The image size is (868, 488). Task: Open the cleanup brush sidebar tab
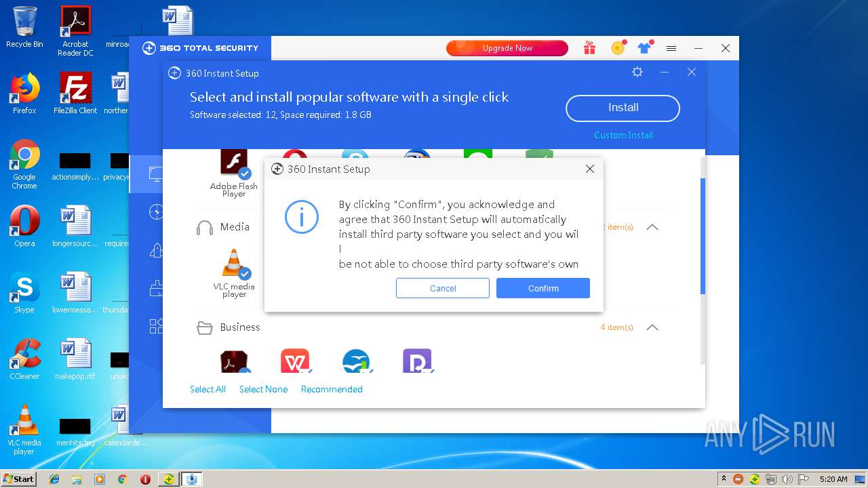coord(156,289)
